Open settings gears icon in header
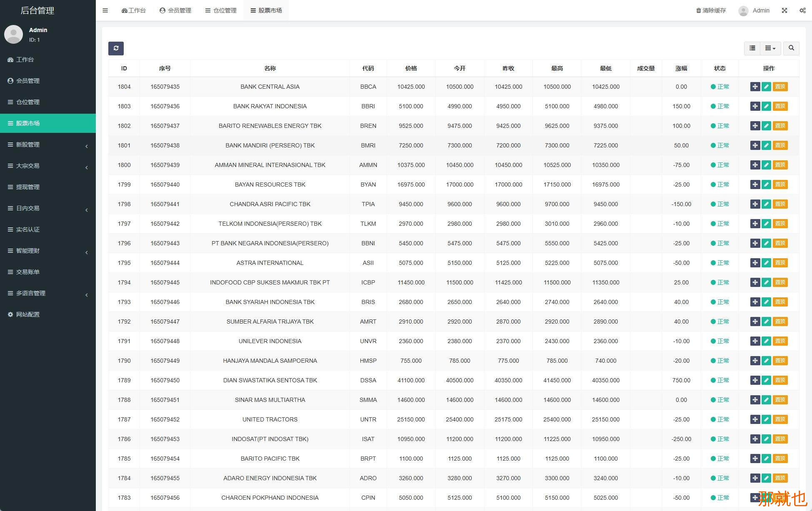This screenshot has height=511, width=812. [802, 10]
